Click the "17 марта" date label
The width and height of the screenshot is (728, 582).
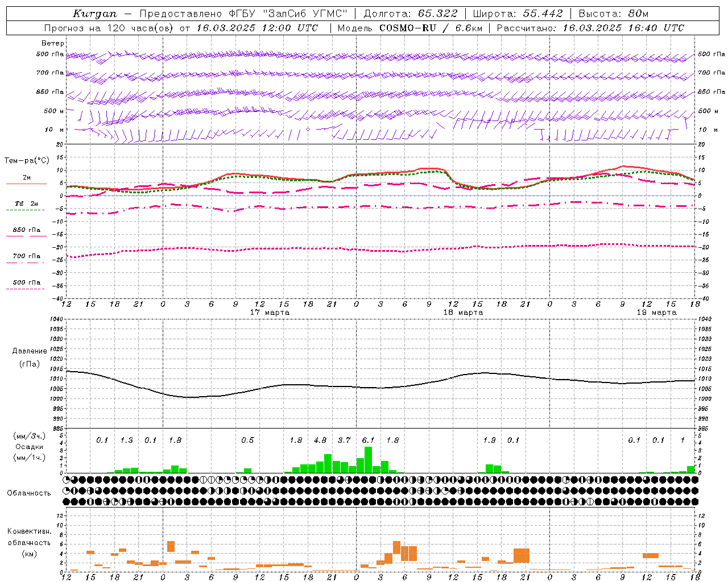pyautogui.click(x=270, y=313)
